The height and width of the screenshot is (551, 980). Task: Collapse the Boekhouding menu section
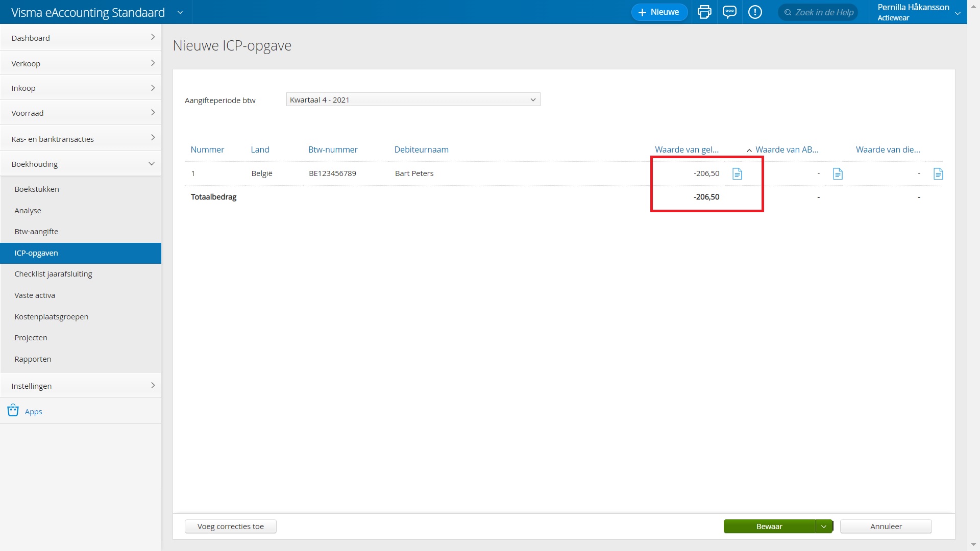(x=81, y=164)
